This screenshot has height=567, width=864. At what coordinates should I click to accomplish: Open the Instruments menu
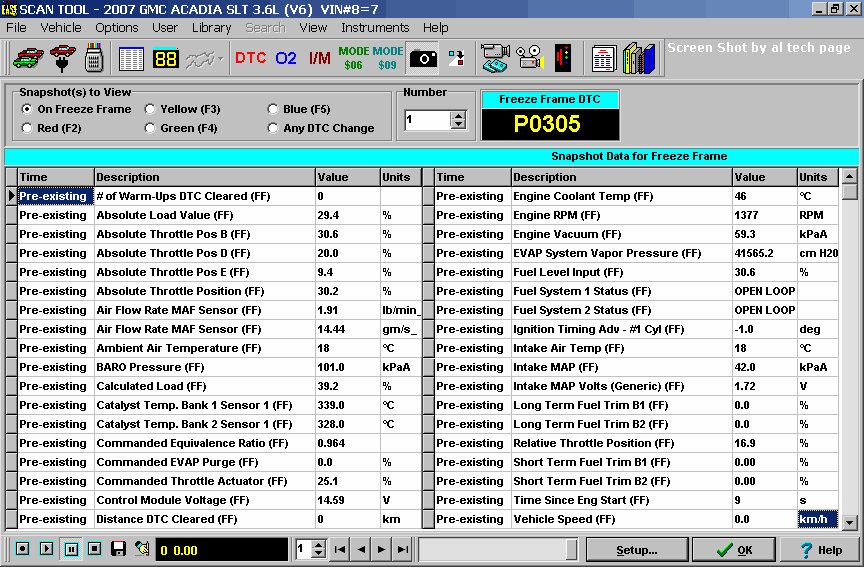click(374, 27)
